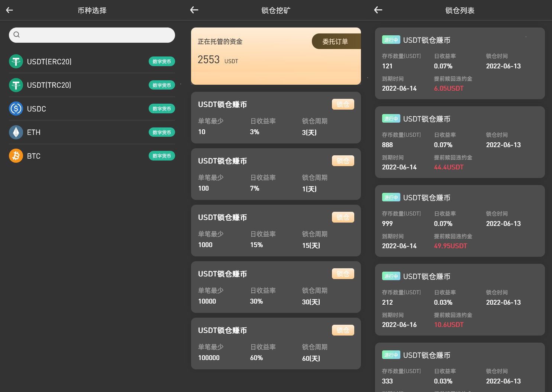552x392 pixels.
Task: Tap the USDC coin icon
Action: 16,108
